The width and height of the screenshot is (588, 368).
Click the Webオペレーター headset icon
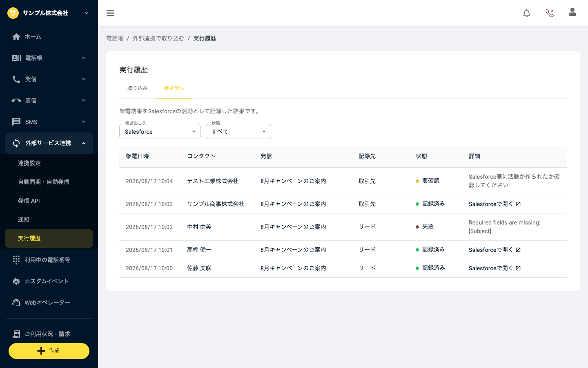pyautogui.click(x=16, y=303)
